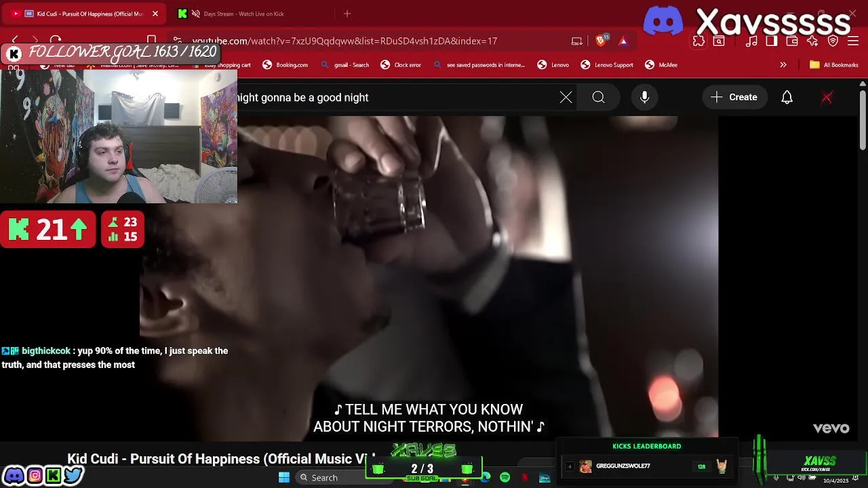Image resolution: width=868 pixels, height=488 pixels.
Task: Open Netflix from the taskbar
Action: [525, 478]
